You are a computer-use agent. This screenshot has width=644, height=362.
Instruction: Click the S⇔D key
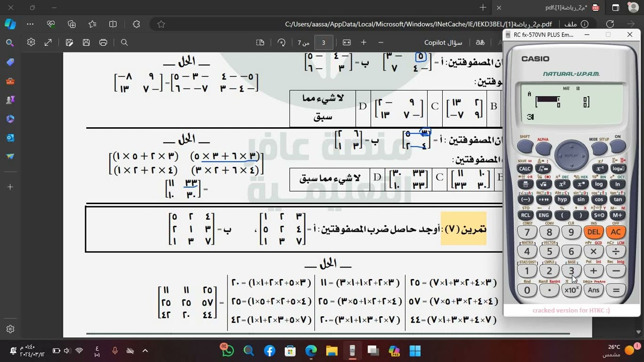click(x=599, y=215)
